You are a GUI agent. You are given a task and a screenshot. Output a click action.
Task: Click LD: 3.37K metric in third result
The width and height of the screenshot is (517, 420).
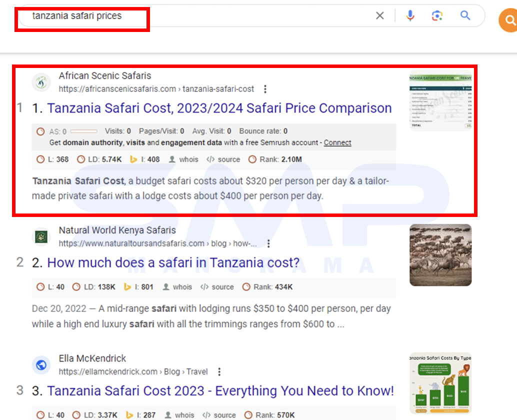94,415
